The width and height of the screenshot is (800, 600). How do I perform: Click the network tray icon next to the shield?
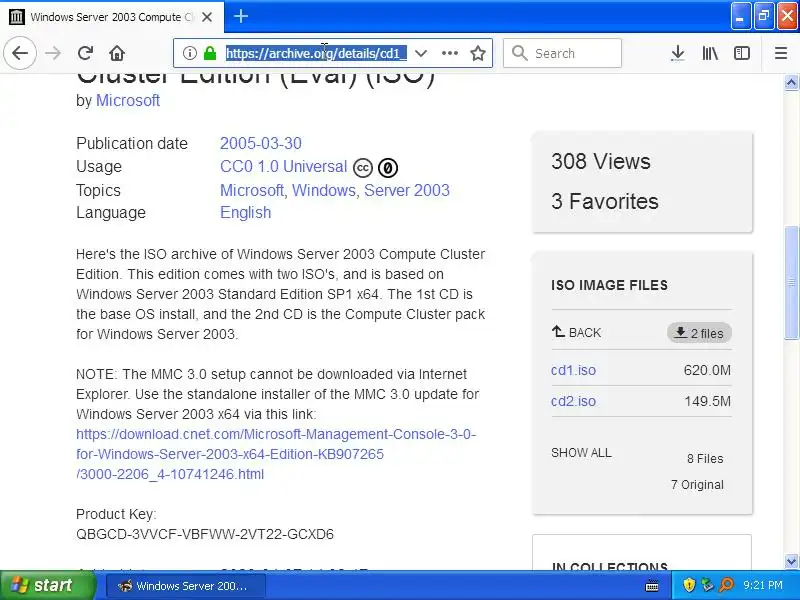[707, 585]
